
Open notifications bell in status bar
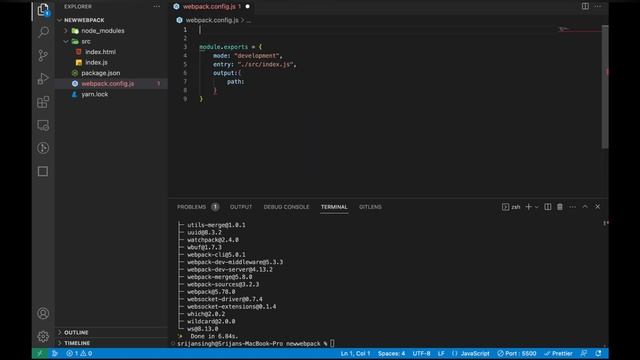[x=598, y=353]
